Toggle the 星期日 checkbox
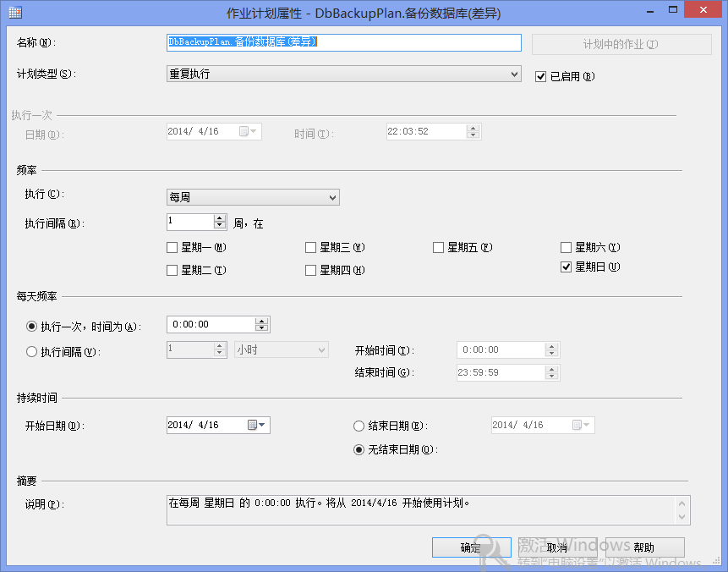The width and height of the screenshot is (728, 572). tap(567, 267)
